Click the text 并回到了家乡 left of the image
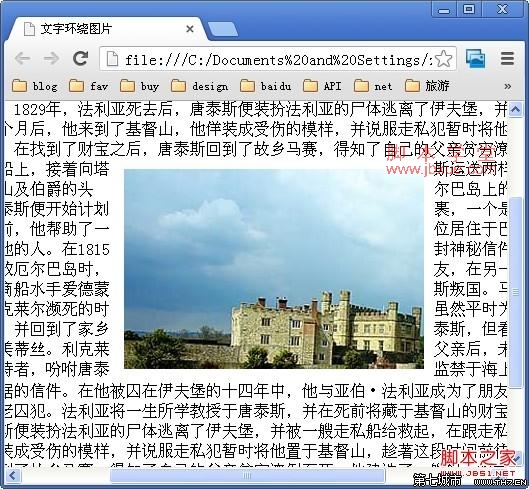 click(61, 329)
